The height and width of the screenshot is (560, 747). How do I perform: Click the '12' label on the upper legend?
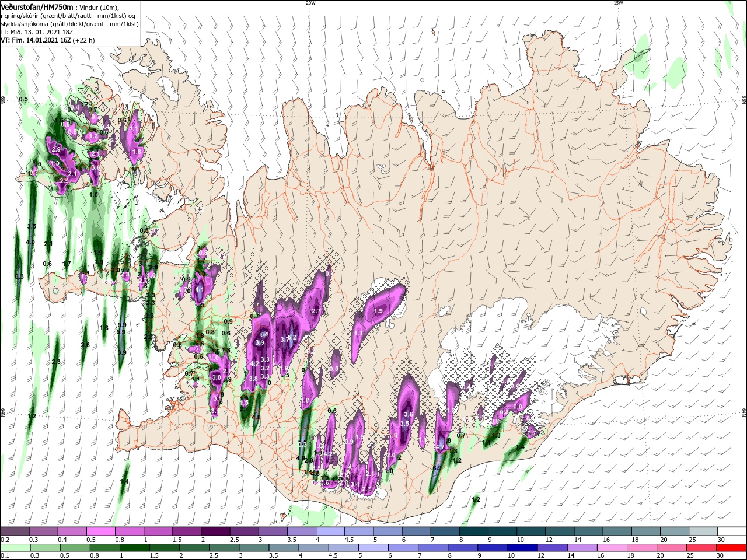(x=549, y=540)
